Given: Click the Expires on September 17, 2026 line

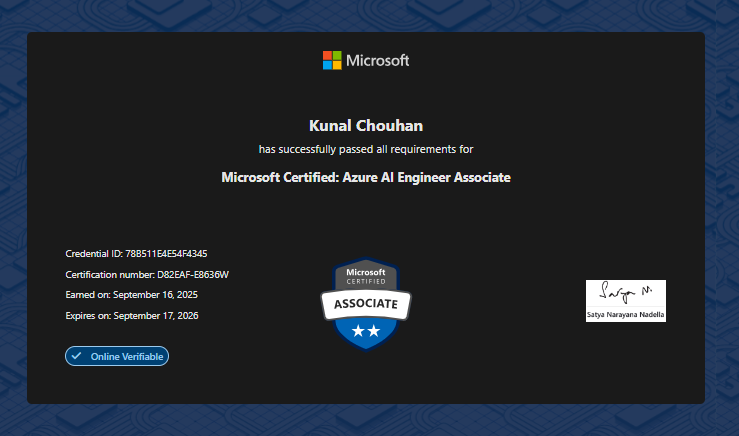Looking at the screenshot, I should click(132, 315).
